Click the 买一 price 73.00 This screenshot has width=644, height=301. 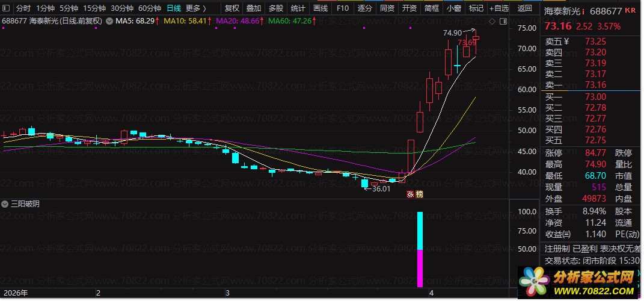(595, 97)
